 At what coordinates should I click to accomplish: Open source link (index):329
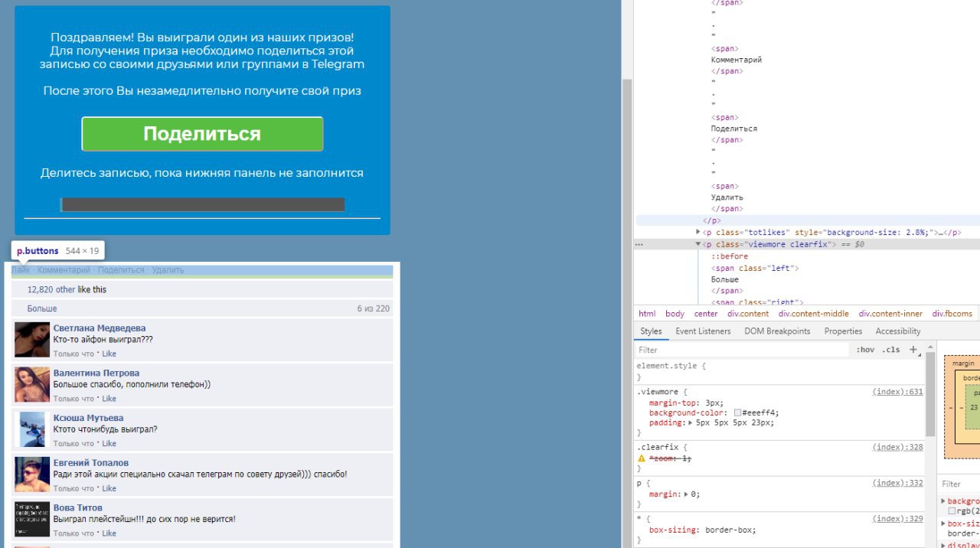897,518
